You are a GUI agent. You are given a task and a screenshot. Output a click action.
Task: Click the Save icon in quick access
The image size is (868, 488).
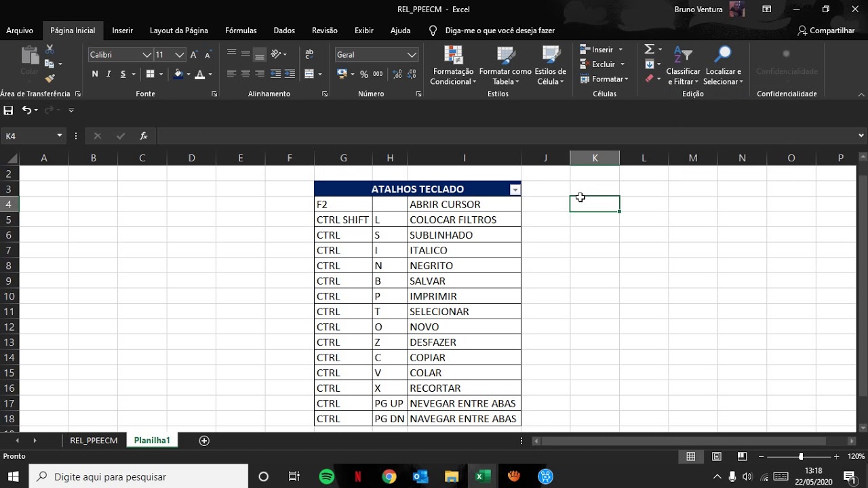[x=8, y=110]
